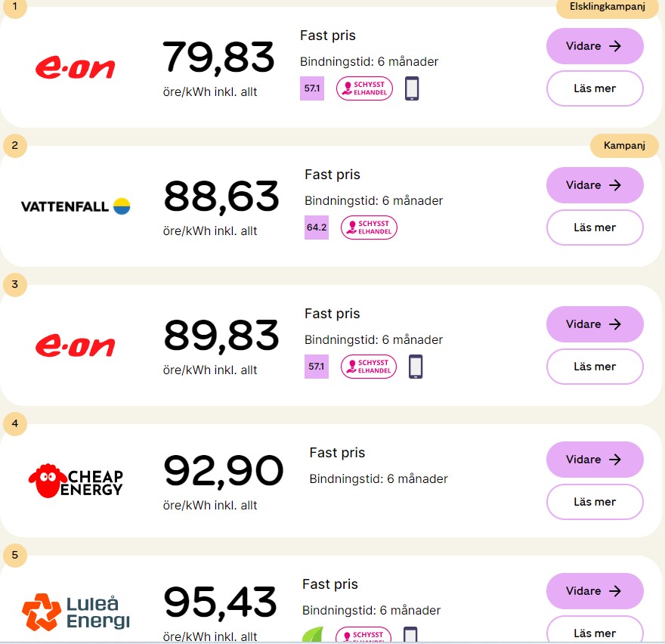Click the mobile phone icon in offer 1
This screenshot has height=644, width=665.
click(x=412, y=88)
